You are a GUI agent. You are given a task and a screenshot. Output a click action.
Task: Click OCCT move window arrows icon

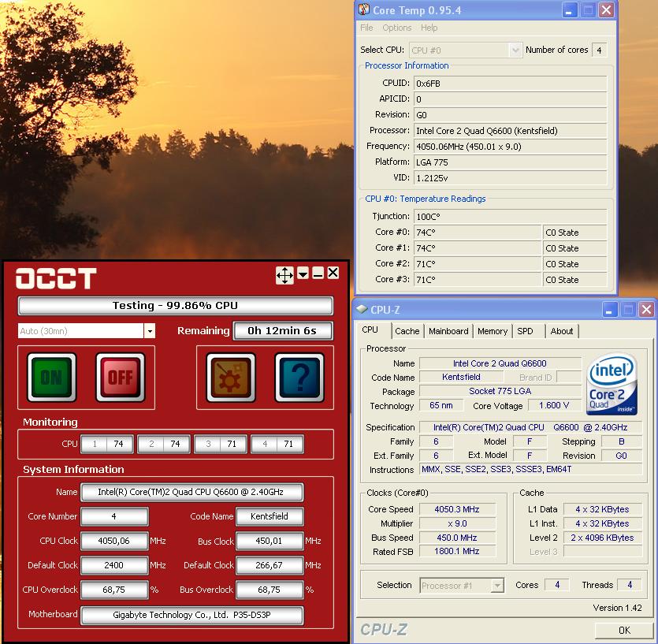[284, 275]
